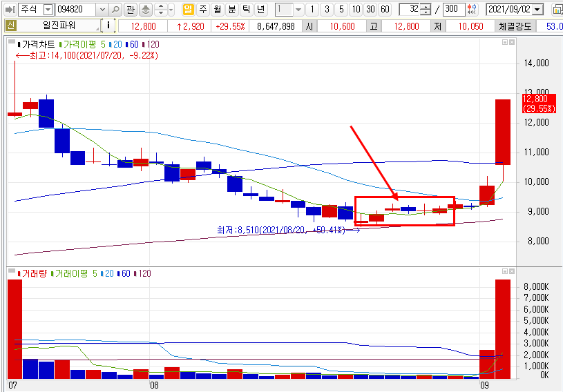
Task: Click the small collapse handle above 거래량 legend
Action: [12, 271]
